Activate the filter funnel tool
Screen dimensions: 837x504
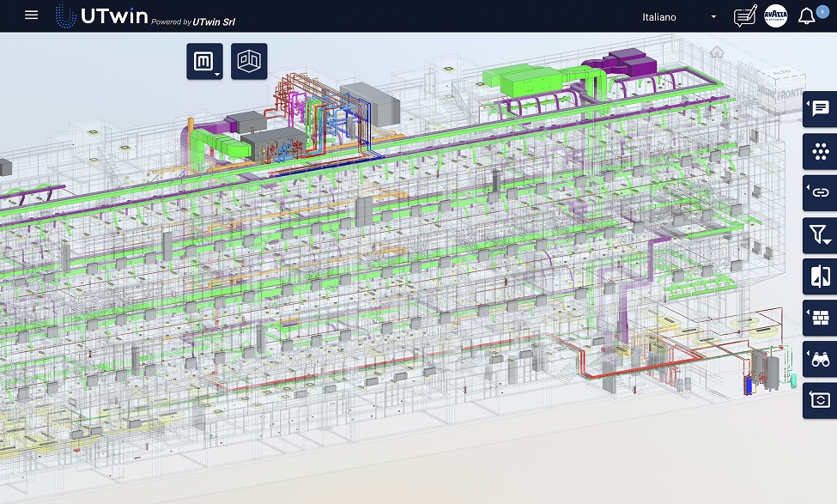(x=819, y=234)
